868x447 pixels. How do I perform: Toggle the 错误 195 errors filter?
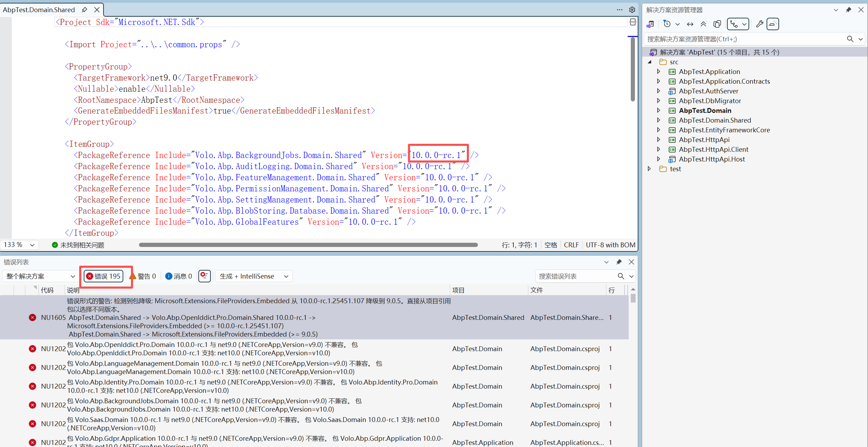click(104, 276)
